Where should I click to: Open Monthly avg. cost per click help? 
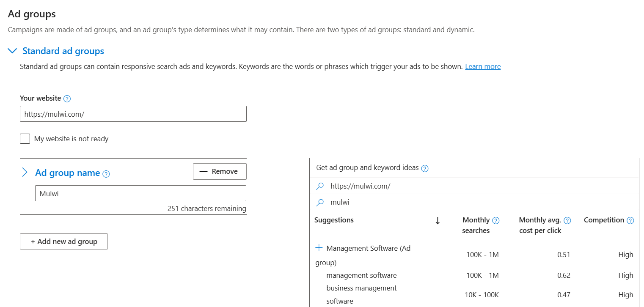pyautogui.click(x=567, y=220)
